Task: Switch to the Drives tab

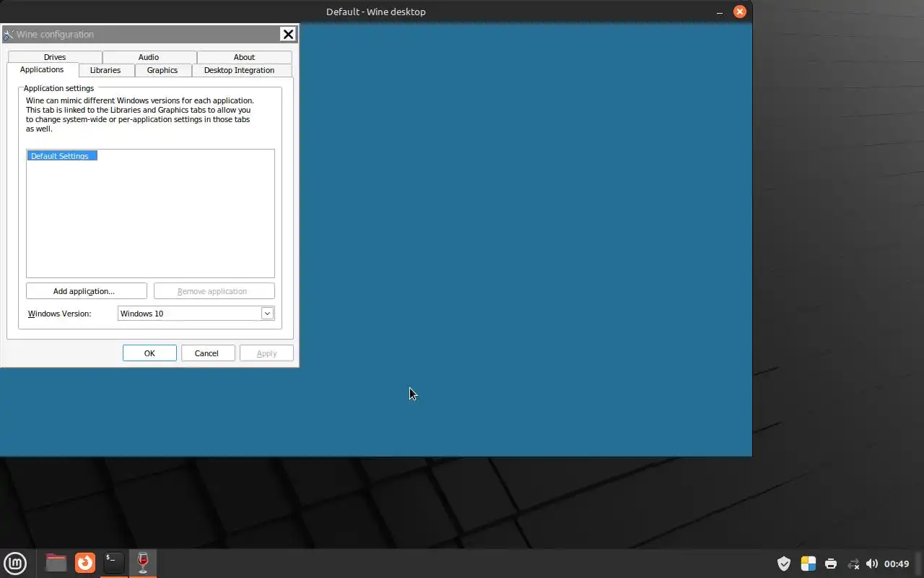Action: click(55, 57)
